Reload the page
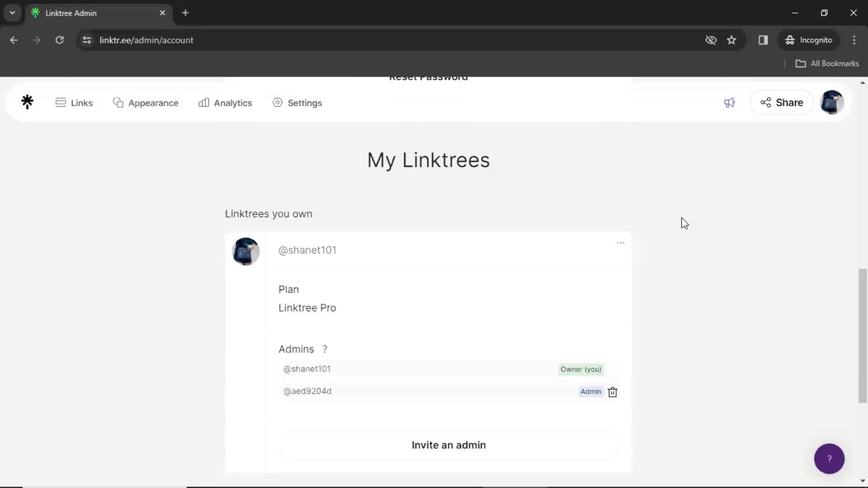Screen dimensions: 868x488 coord(59,40)
